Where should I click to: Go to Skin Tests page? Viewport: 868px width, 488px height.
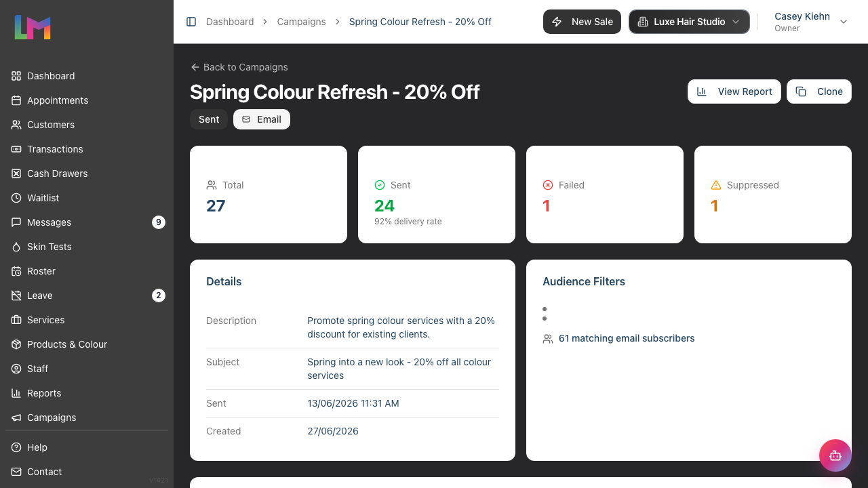87,247
